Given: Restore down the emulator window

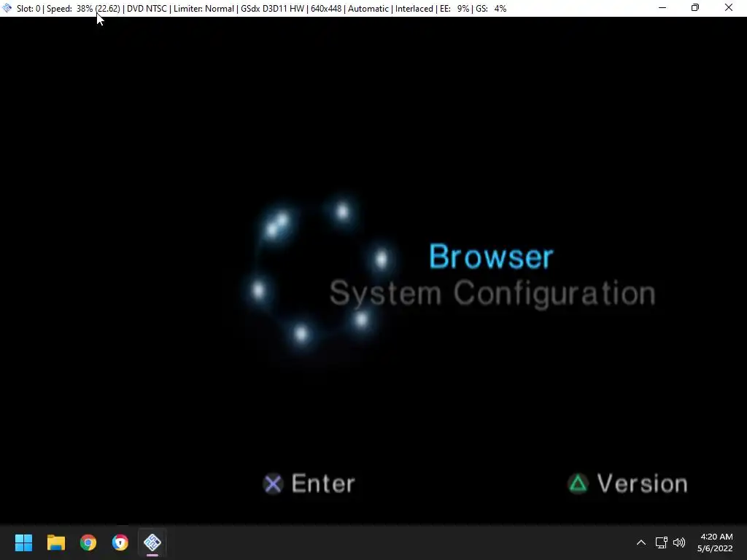Looking at the screenshot, I should tap(695, 7).
